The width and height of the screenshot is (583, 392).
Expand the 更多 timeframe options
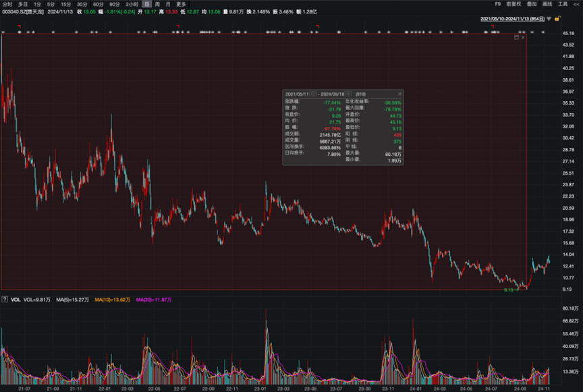point(181,4)
